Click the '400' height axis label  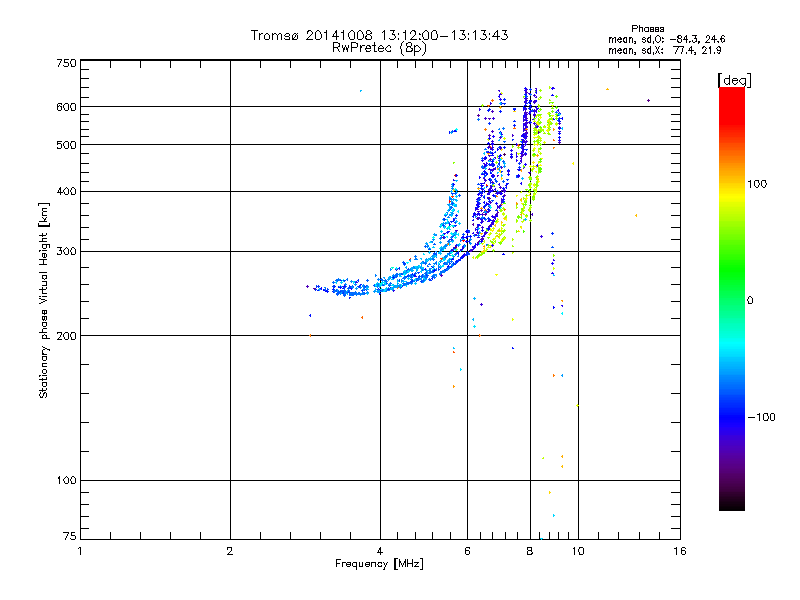(66, 191)
